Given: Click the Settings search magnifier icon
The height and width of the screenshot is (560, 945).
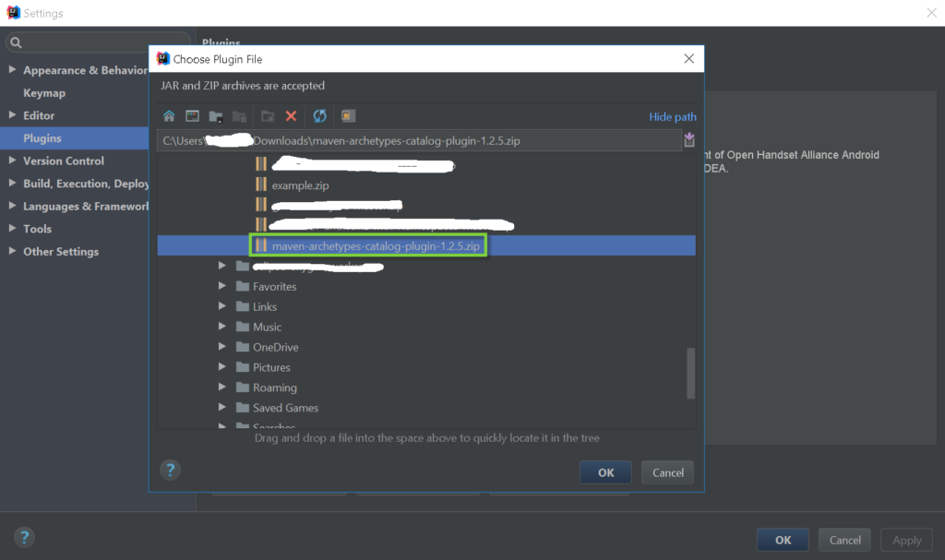Looking at the screenshot, I should pos(17,42).
